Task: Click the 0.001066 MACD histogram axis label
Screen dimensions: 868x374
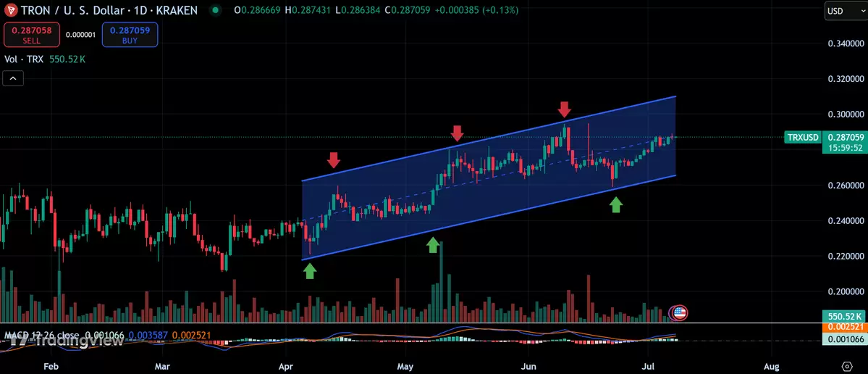Action: (x=845, y=339)
